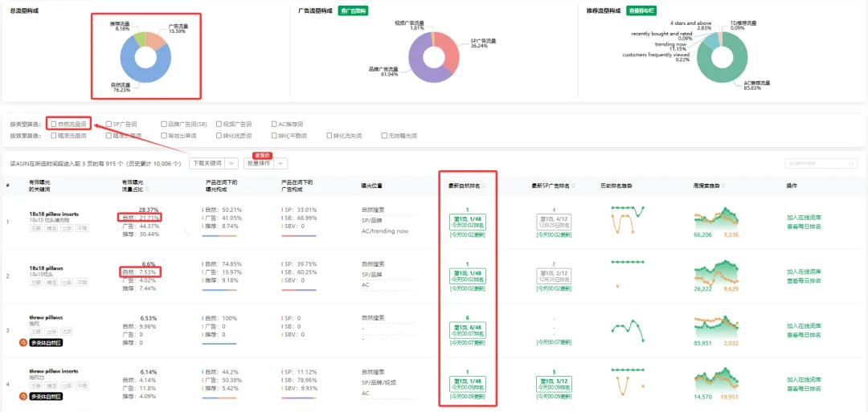Screen dimensions: 868x412
Task: Open 加入在线词库 for 18x18 pillow inserts
Action: (804, 218)
